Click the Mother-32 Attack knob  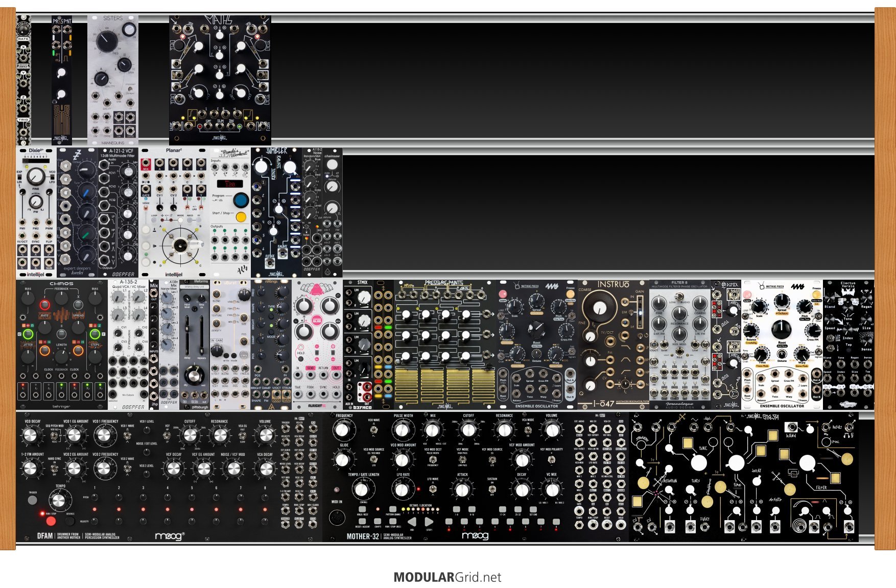(462, 489)
